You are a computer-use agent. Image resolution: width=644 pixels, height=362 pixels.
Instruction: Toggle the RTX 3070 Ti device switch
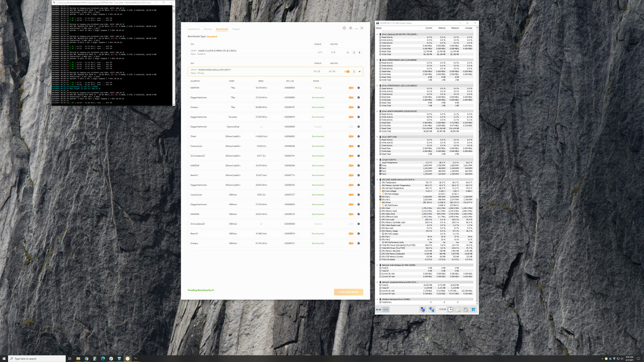tap(347, 71)
